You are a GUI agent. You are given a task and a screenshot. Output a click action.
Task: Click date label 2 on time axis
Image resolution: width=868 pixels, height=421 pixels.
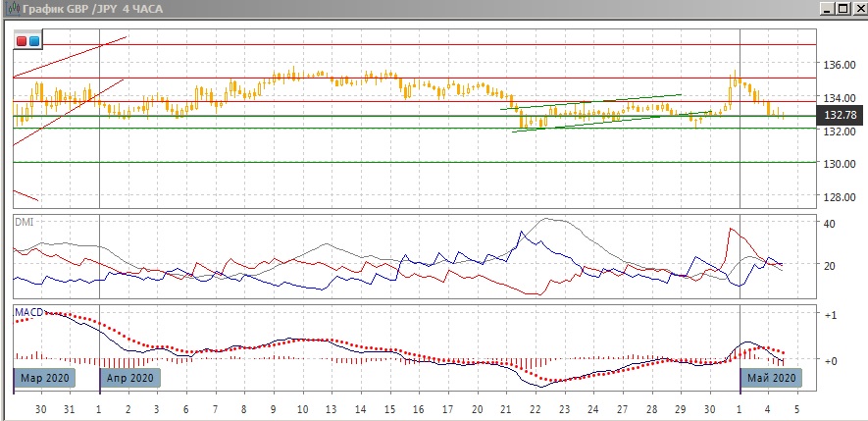point(128,409)
